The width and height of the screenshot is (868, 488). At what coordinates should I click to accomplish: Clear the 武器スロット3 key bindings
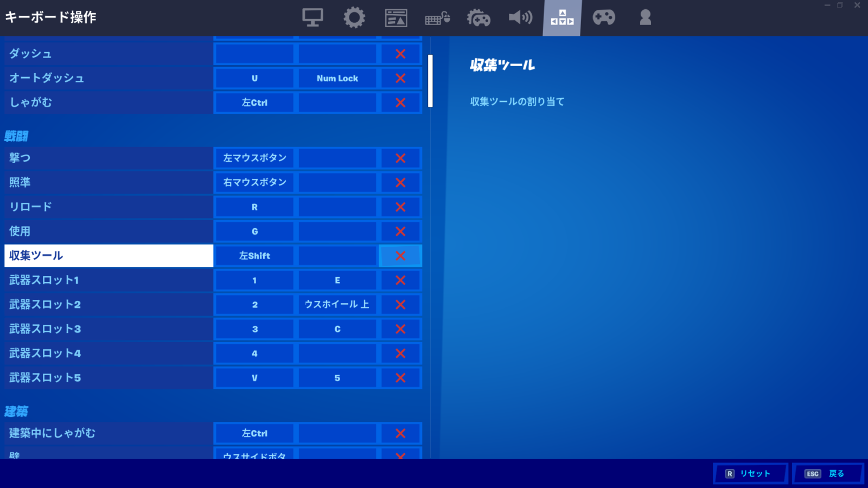[x=400, y=329]
